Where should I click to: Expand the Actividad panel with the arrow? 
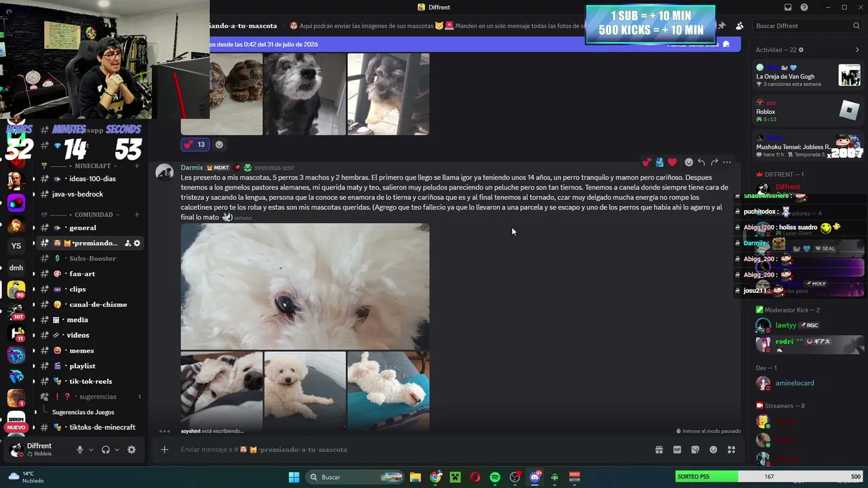tap(857, 50)
